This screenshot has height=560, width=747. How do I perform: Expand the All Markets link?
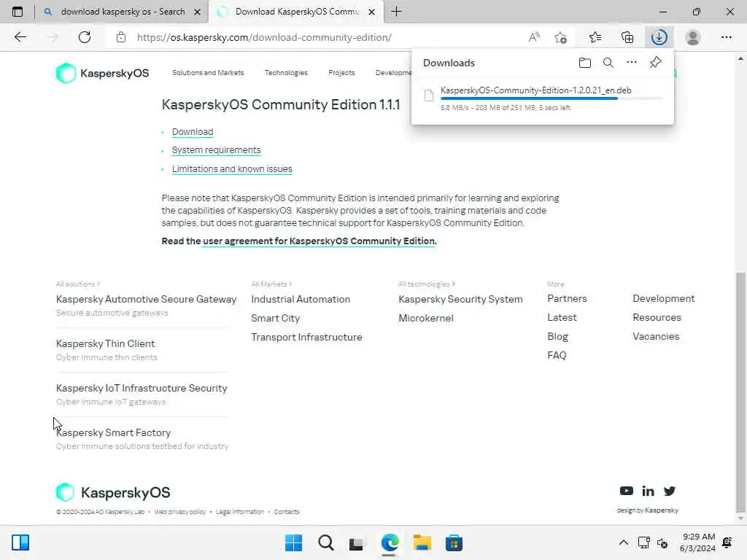coord(271,284)
